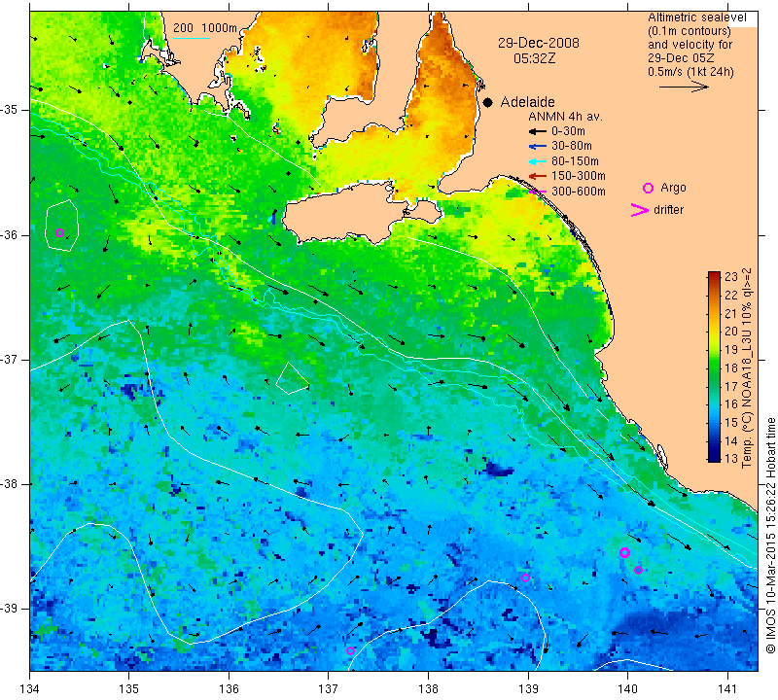The image size is (778, 700).
Task: Click the latitude axis label -37
Action: [9, 359]
